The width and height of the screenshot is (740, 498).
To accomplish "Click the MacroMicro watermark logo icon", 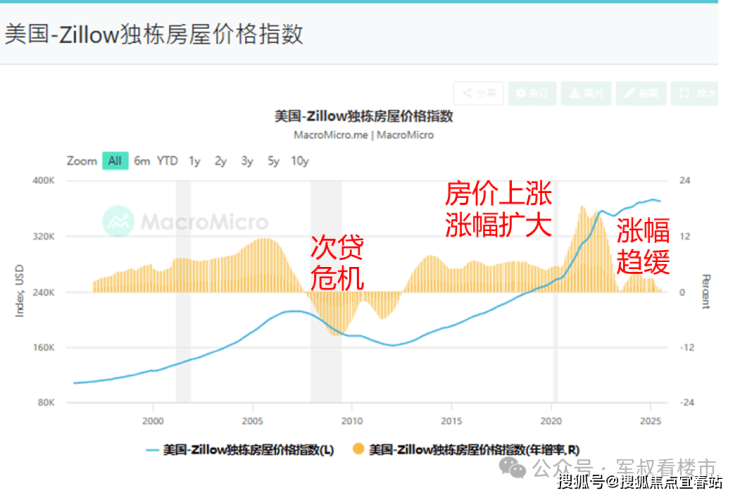I will click(118, 221).
